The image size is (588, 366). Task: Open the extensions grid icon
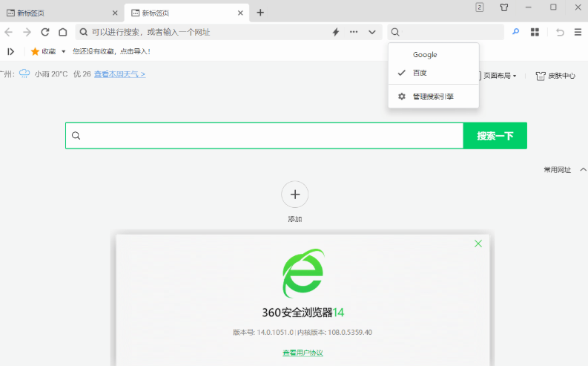(x=535, y=32)
